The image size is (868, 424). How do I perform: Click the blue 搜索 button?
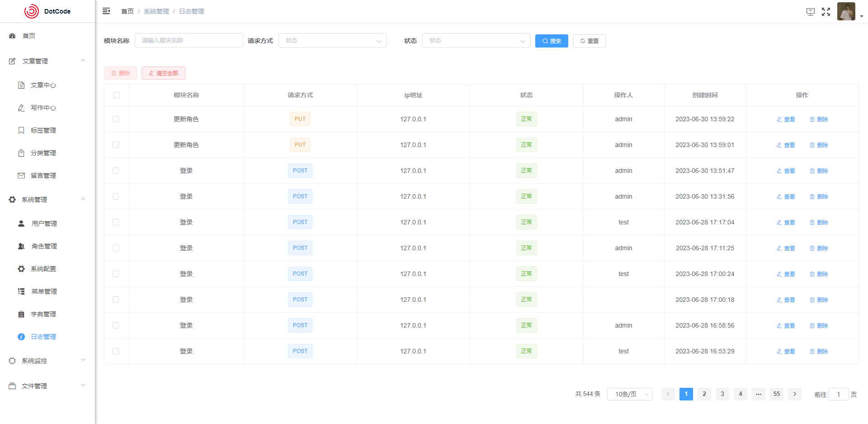pos(552,41)
